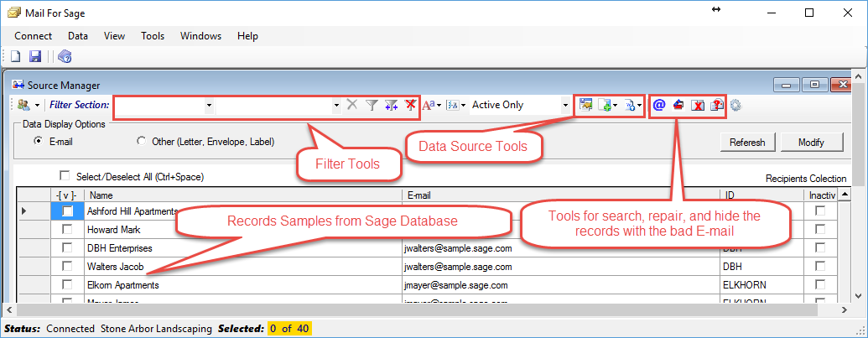This screenshot has width=868, height=338.
Task: Click the recipients people icon in Source Manager
Action: (23, 105)
